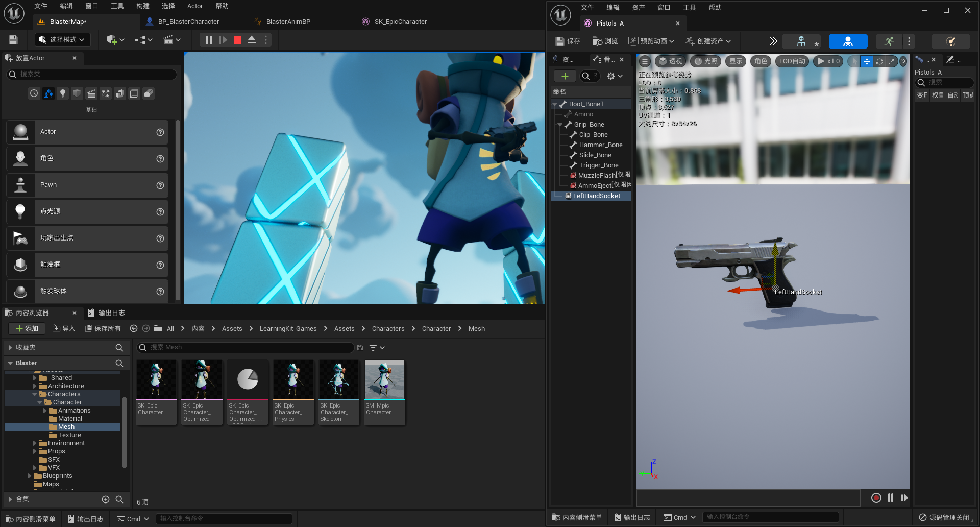Open skeleton tree gear options dropdown
Screen dimensions: 980x527
[615, 76]
